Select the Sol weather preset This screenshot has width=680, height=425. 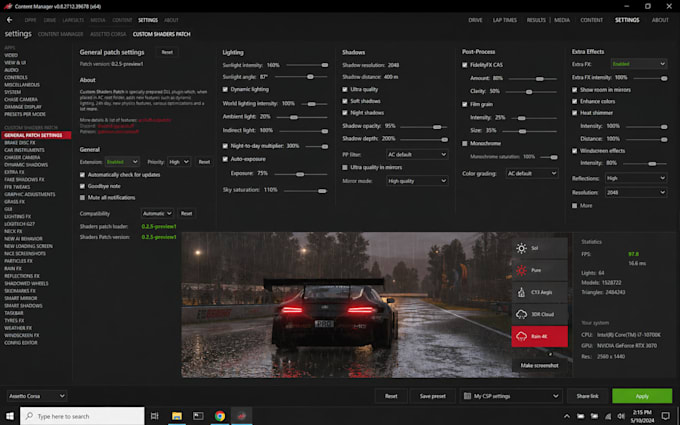[539, 248]
